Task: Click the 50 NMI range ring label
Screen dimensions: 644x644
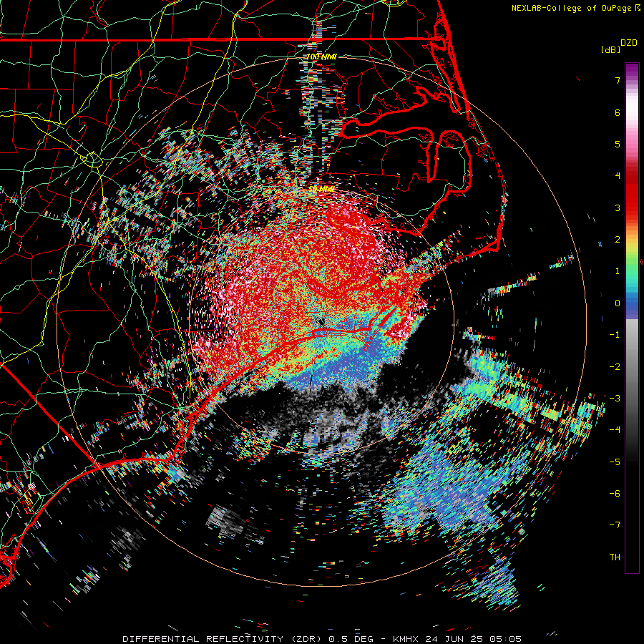Action: click(321, 189)
